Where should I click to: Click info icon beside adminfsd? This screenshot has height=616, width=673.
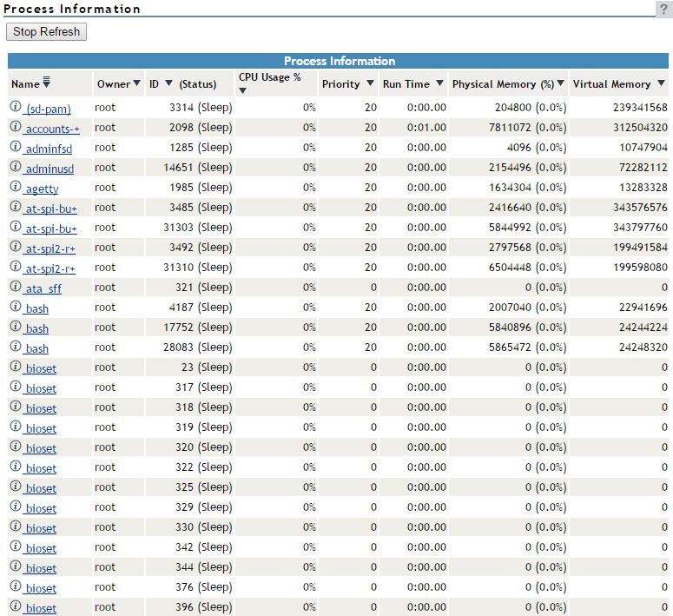(x=16, y=147)
